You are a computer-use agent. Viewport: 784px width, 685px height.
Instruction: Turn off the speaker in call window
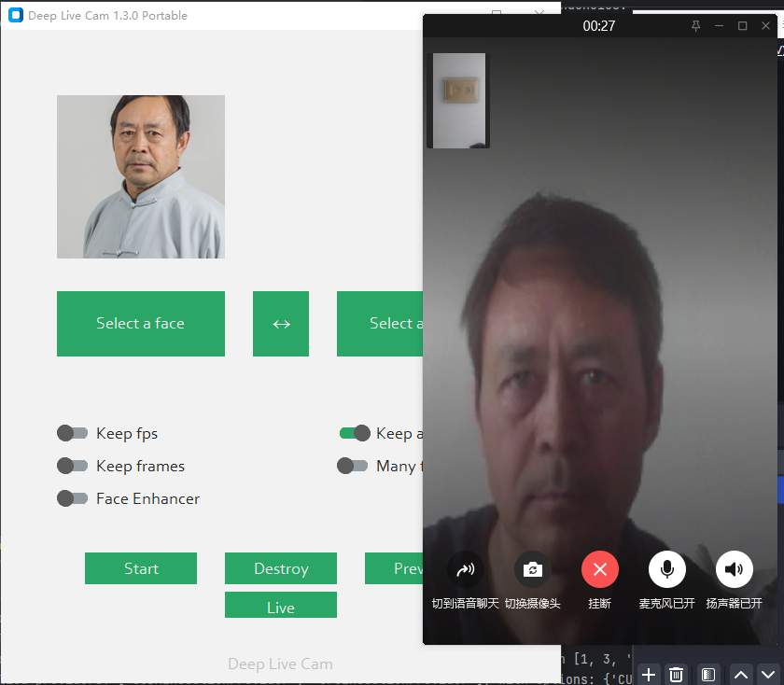(x=735, y=569)
